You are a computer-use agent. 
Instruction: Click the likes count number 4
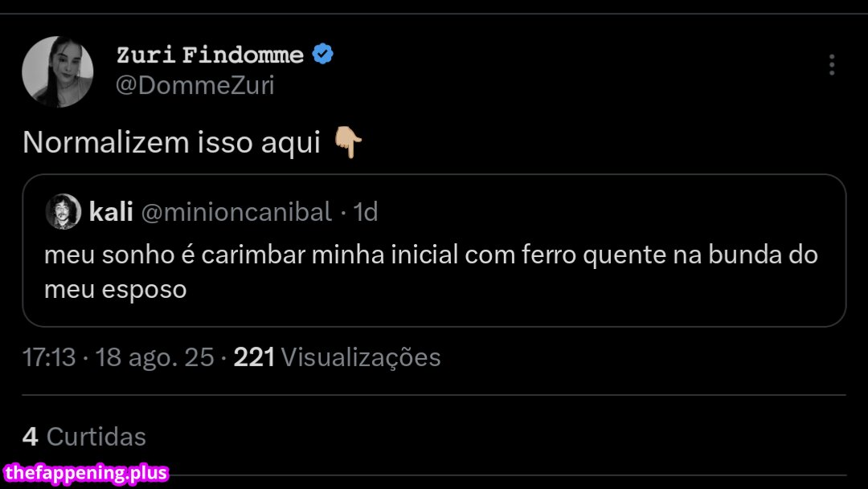(x=31, y=436)
